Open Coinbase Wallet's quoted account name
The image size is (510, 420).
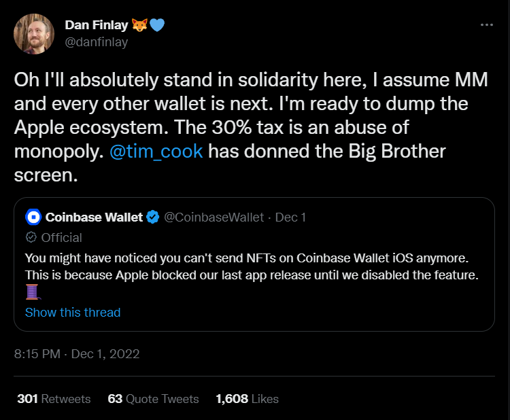click(x=94, y=217)
